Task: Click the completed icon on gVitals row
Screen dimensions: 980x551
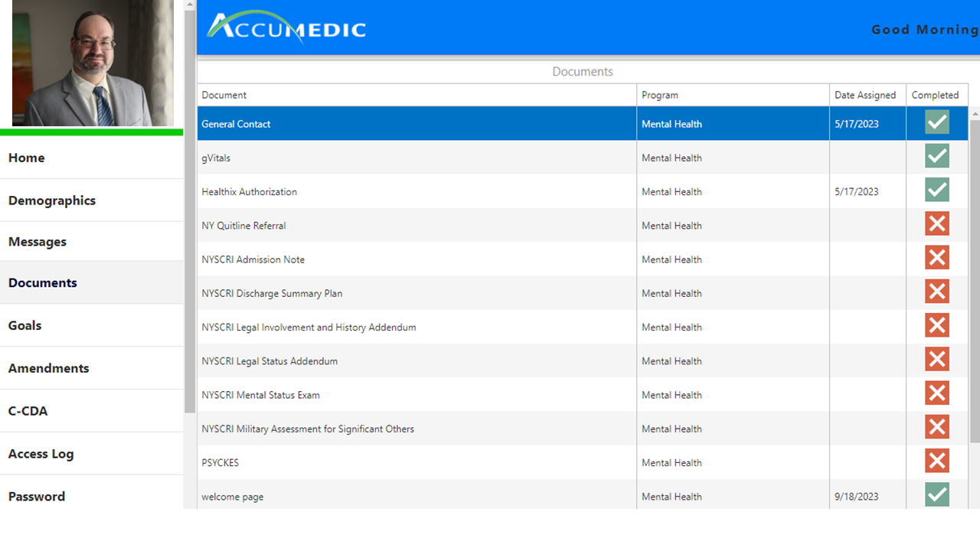Action: (936, 155)
